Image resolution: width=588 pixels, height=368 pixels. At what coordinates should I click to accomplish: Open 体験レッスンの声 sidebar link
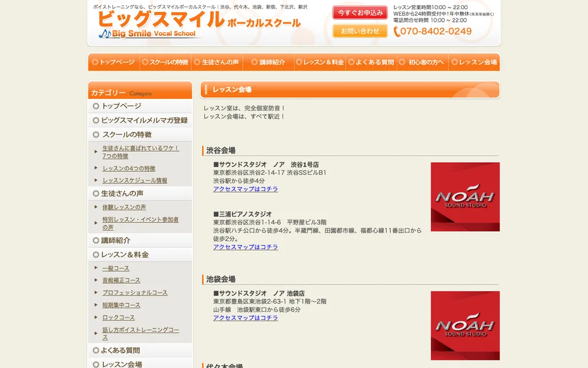coord(124,207)
